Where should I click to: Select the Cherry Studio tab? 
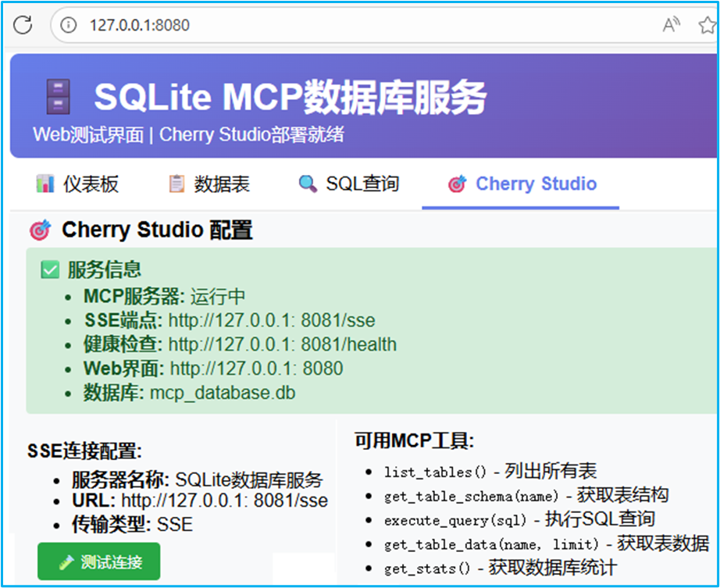click(x=522, y=184)
